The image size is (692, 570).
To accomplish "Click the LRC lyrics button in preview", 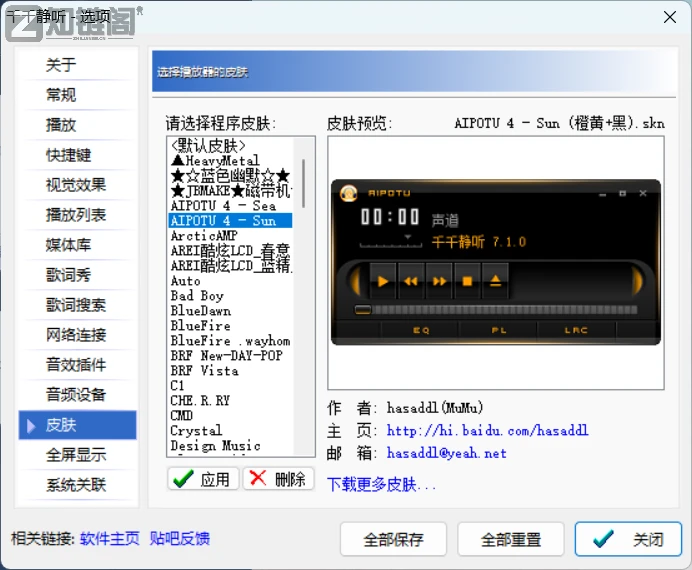I will [576, 330].
